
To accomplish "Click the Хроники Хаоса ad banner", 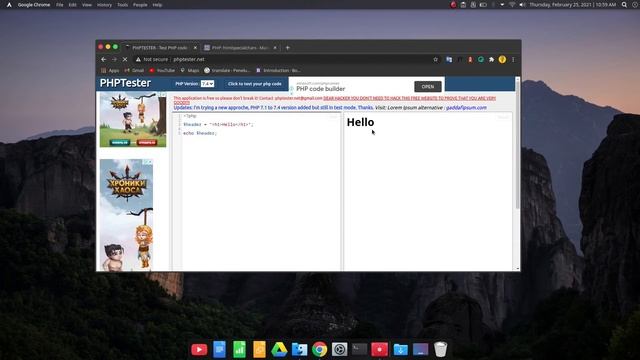I will pyautogui.click(x=127, y=215).
